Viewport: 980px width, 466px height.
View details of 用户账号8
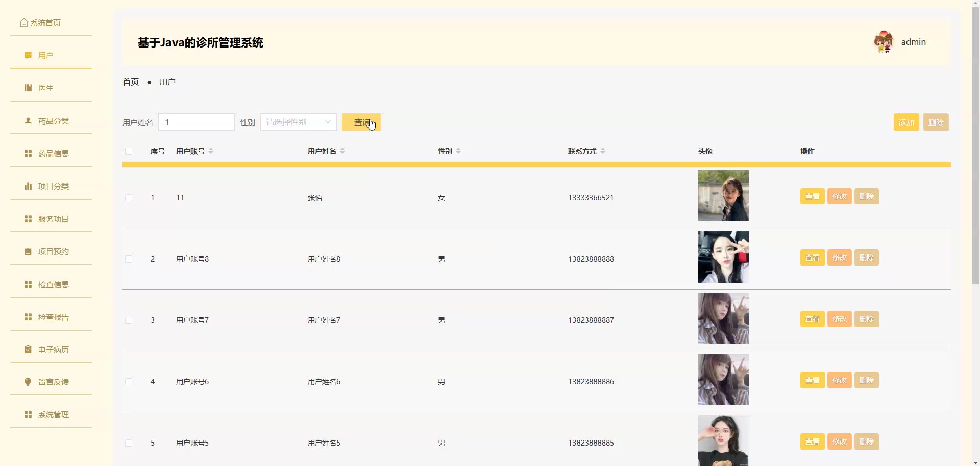(x=813, y=258)
